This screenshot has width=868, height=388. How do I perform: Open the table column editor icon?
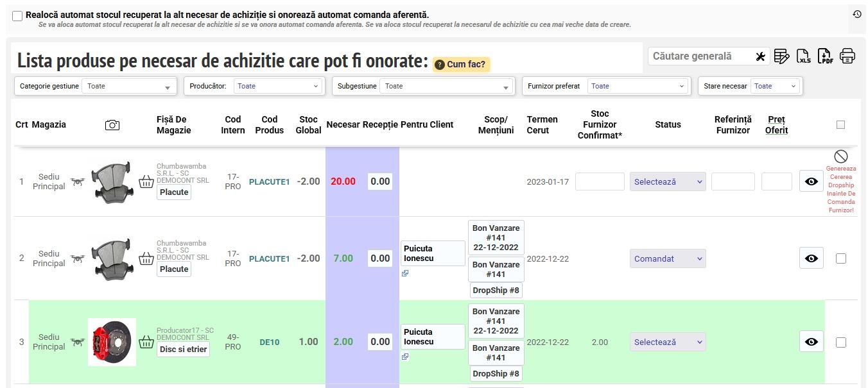781,56
